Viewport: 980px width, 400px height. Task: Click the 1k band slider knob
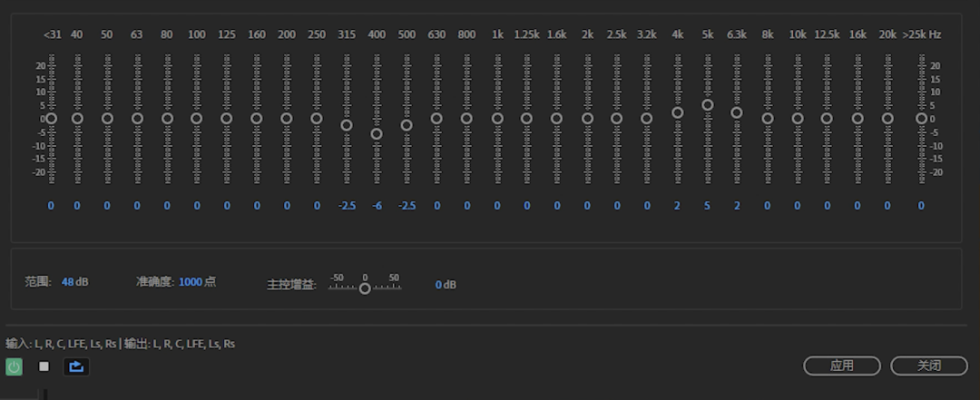tap(497, 118)
